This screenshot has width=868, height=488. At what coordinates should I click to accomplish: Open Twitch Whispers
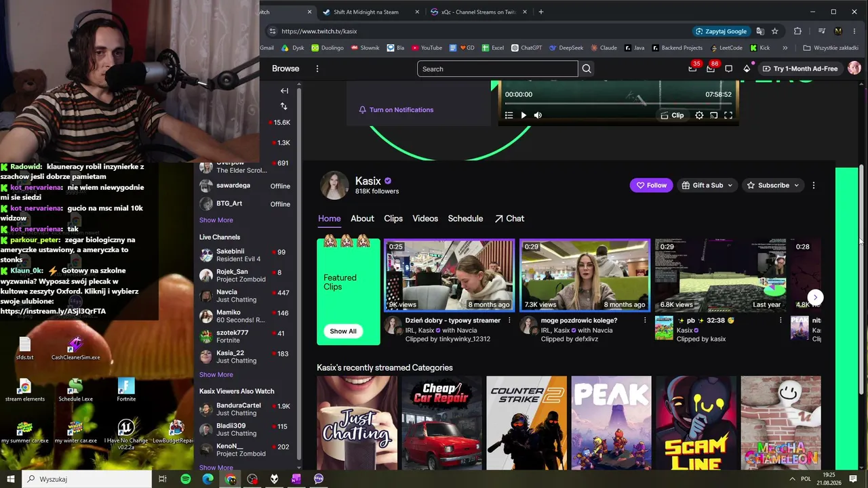(728, 68)
